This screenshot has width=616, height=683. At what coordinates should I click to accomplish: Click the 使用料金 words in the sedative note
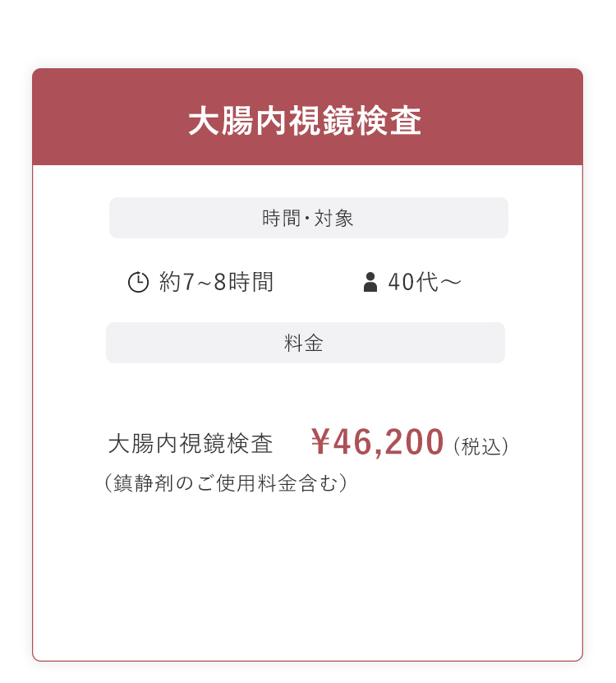256,482
